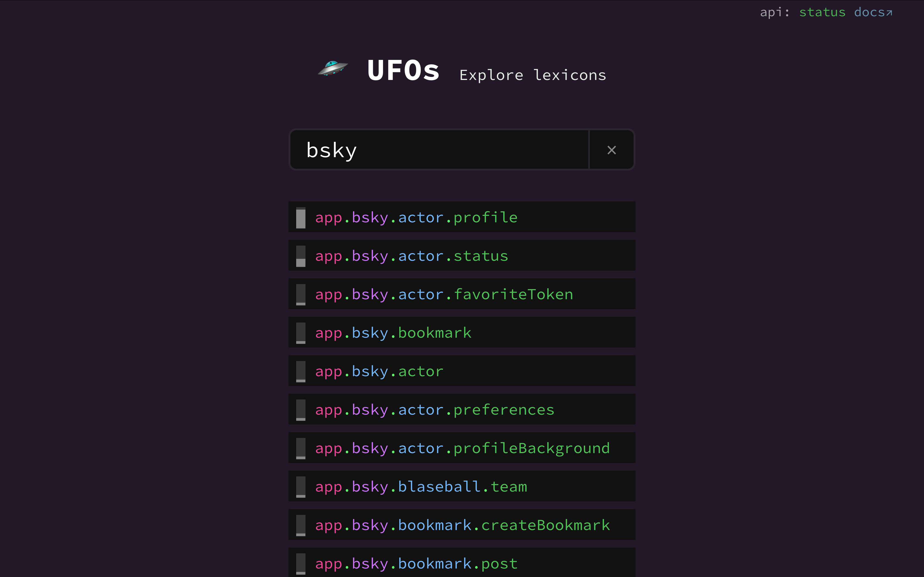Click the activity bar beside app.bsky.actor.profile

(x=301, y=218)
